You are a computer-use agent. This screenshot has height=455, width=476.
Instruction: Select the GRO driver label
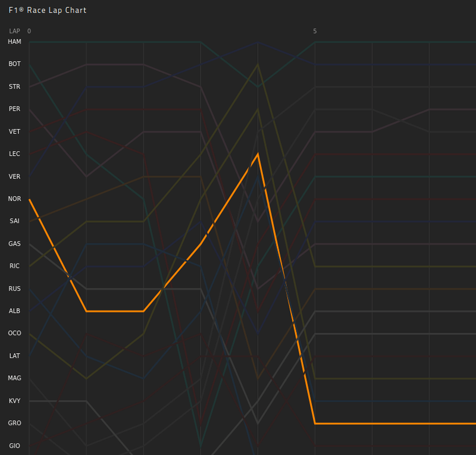14,423
